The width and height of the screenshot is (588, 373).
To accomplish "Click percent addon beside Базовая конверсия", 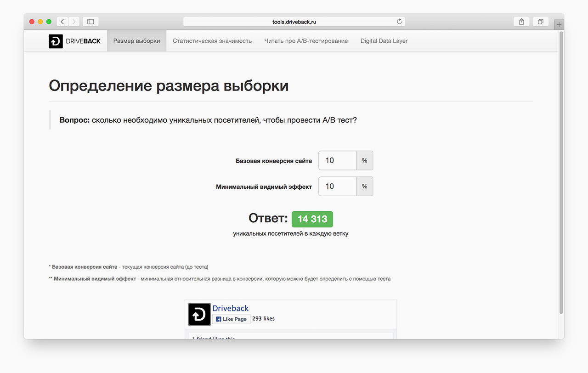I will click(x=365, y=161).
